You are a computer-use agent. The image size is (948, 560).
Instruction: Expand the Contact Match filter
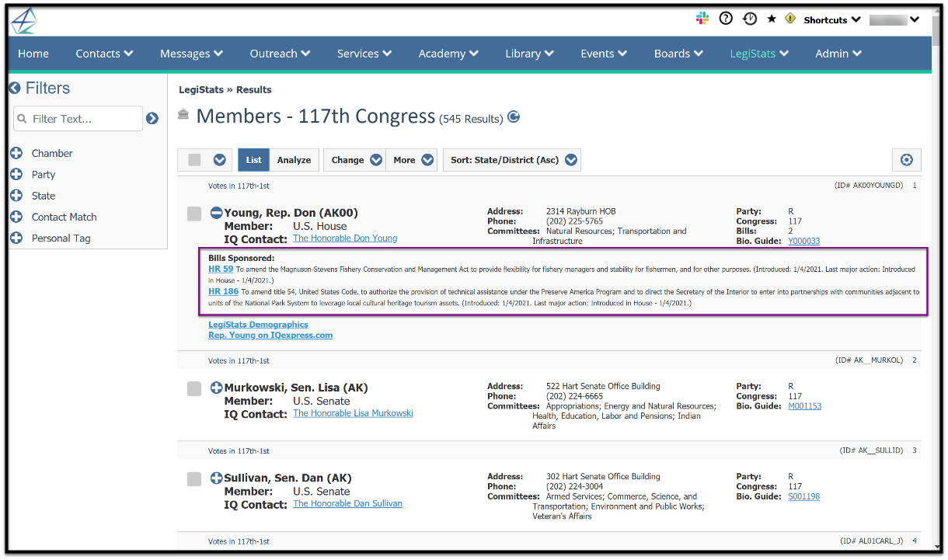(16, 217)
